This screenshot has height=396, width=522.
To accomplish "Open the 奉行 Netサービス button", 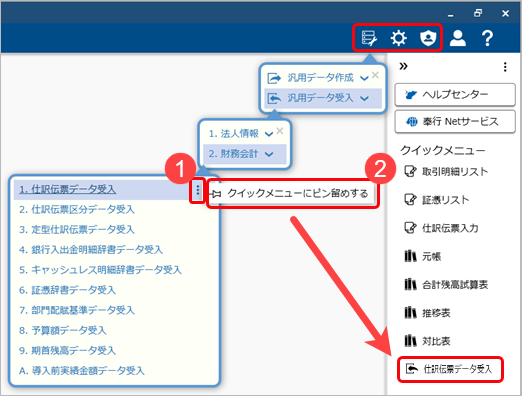I will [455, 122].
